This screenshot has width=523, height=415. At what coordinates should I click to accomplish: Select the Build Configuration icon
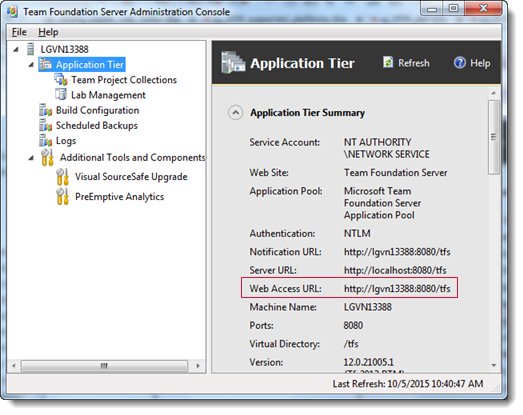click(x=46, y=110)
